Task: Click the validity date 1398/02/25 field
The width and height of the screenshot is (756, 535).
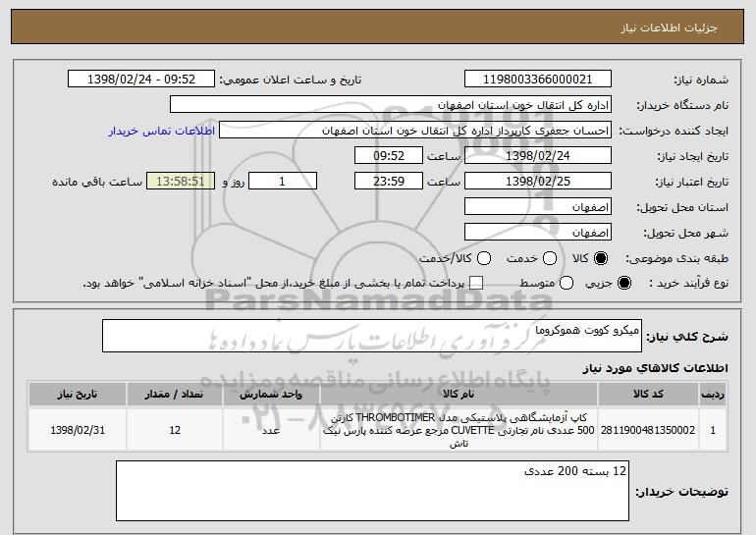Action: pyautogui.click(x=538, y=182)
